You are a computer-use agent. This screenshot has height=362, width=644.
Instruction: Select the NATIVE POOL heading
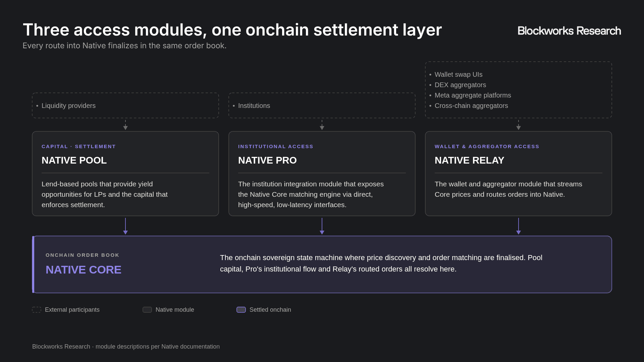point(74,160)
